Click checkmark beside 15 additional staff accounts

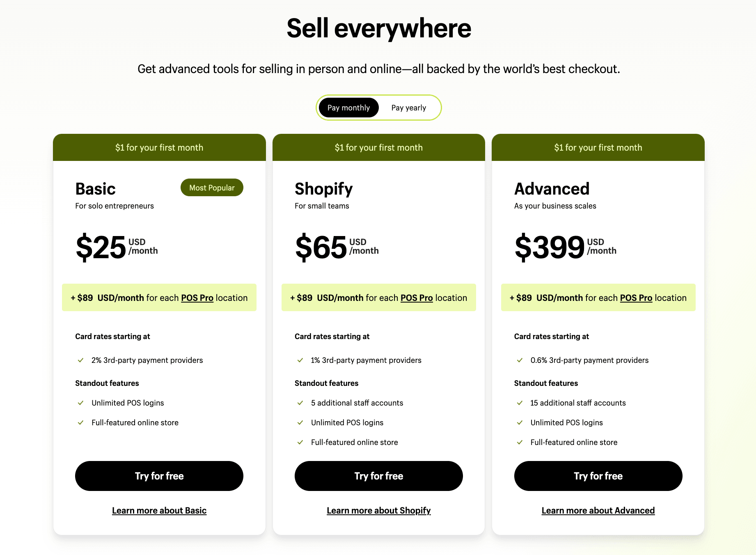coord(520,403)
